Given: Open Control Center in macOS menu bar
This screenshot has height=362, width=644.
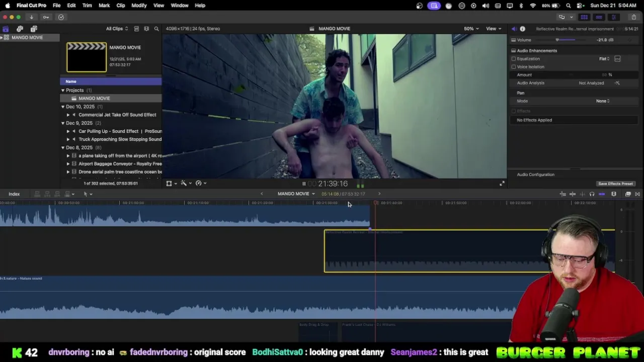Looking at the screenshot, I should pyautogui.click(x=580, y=6).
